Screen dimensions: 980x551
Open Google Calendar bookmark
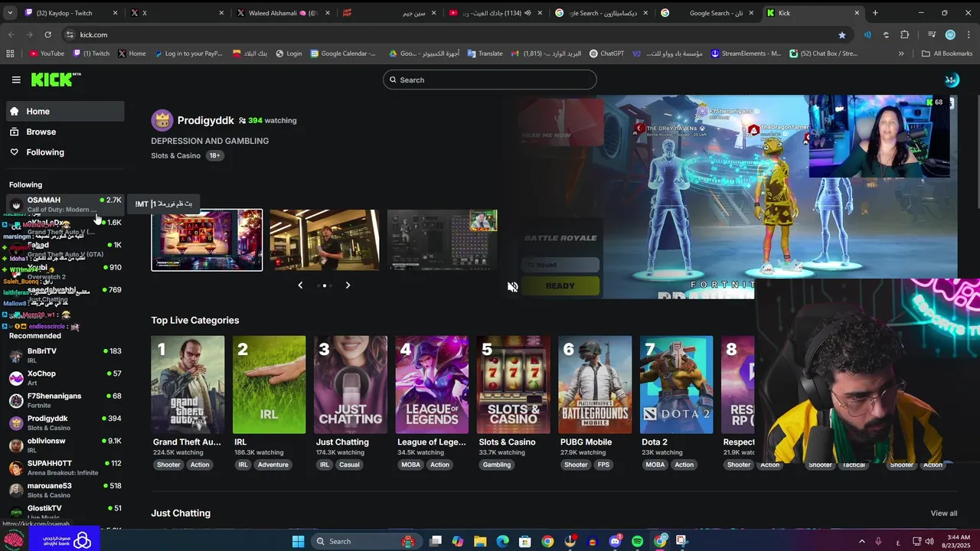[343, 54]
